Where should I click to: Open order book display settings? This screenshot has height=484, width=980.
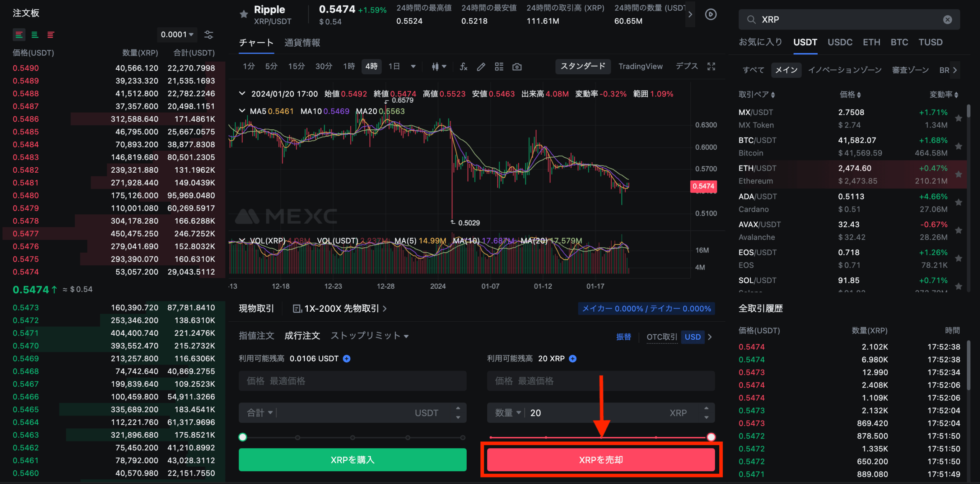click(209, 35)
